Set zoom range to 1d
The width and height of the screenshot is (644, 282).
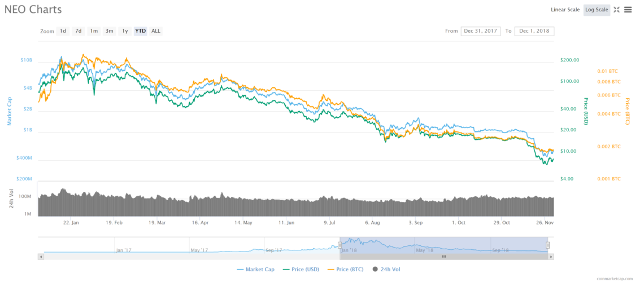(x=63, y=31)
